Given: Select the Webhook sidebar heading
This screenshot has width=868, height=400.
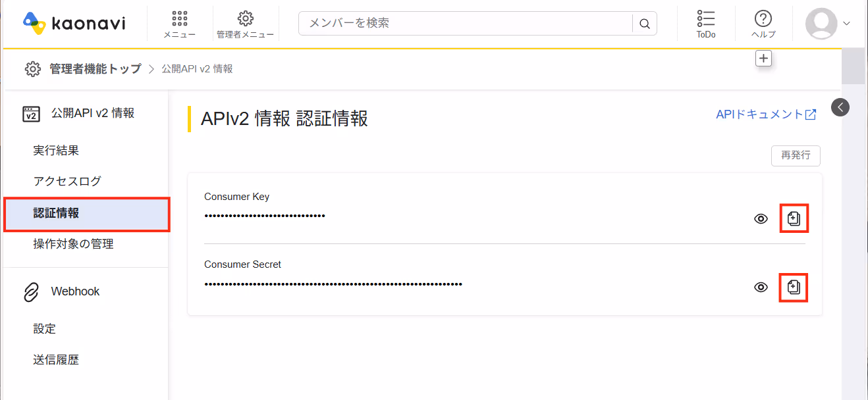Looking at the screenshot, I should [x=76, y=291].
